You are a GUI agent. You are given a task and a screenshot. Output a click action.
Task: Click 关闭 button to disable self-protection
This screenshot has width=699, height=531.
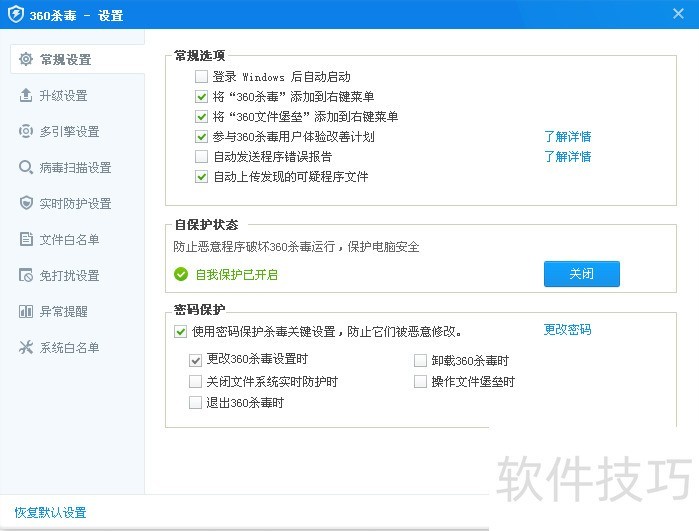[582, 274]
